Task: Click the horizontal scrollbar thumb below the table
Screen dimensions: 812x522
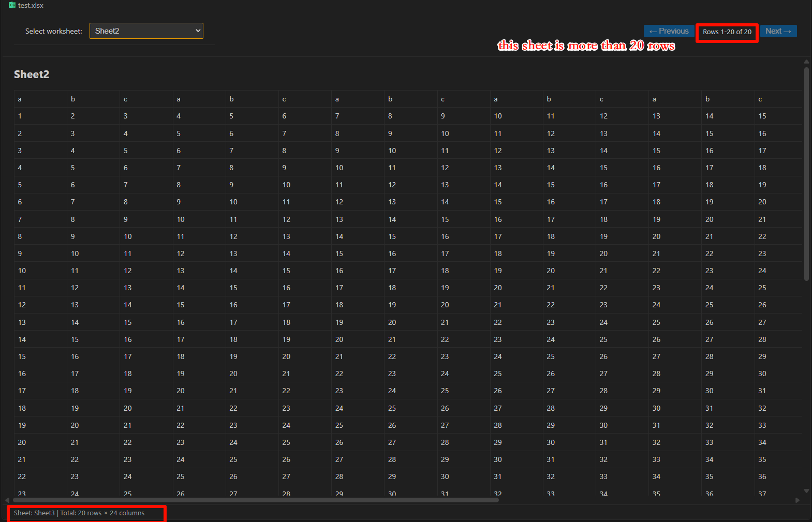Action: click(256, 500)
